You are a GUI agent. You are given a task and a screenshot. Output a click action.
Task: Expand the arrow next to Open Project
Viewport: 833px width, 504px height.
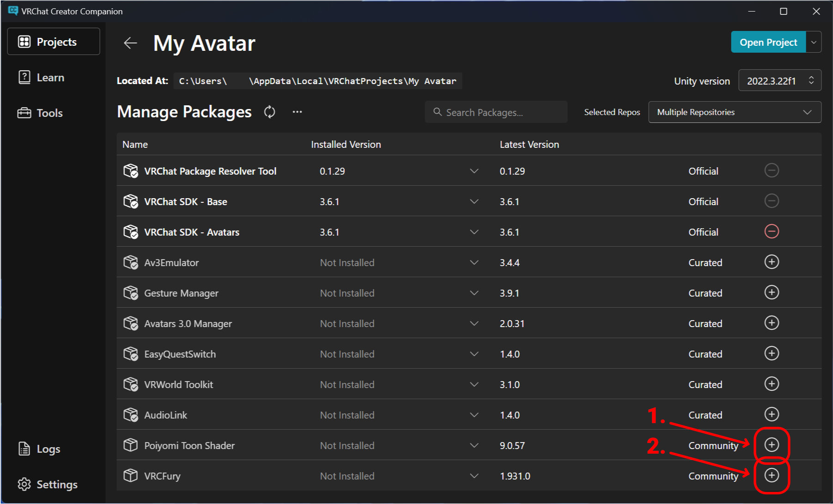click(x=814, y=42)
